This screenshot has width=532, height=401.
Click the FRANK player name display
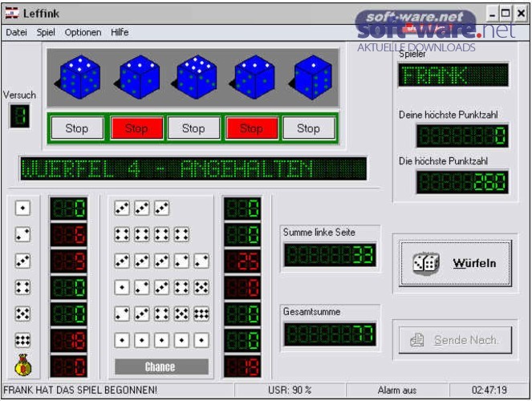coord(453,75)
